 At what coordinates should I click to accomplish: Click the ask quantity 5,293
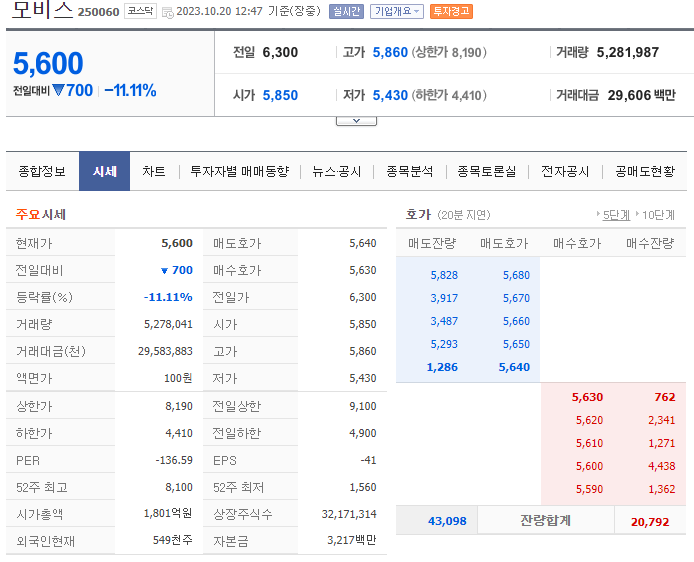click(444, 344)
